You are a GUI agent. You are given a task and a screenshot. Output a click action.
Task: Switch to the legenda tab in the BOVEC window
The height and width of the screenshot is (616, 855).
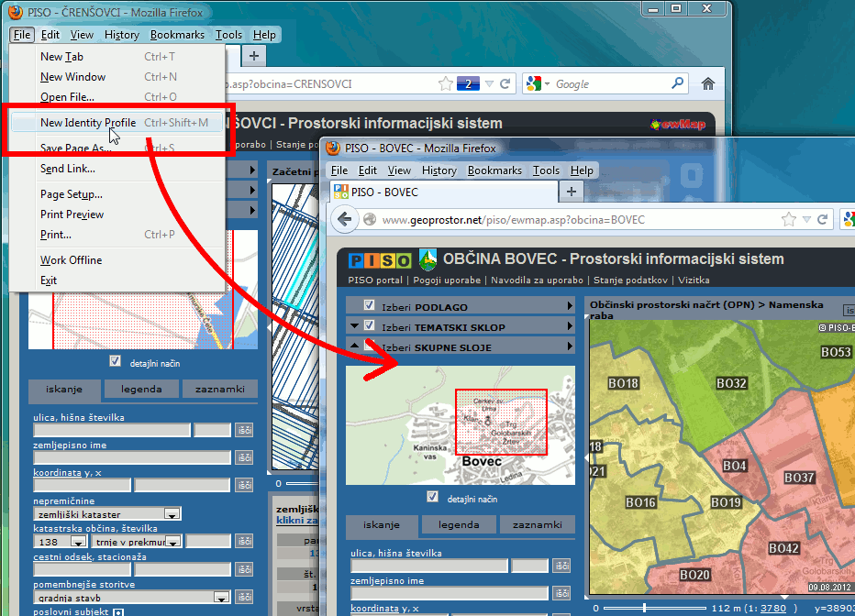pos(459,524)
